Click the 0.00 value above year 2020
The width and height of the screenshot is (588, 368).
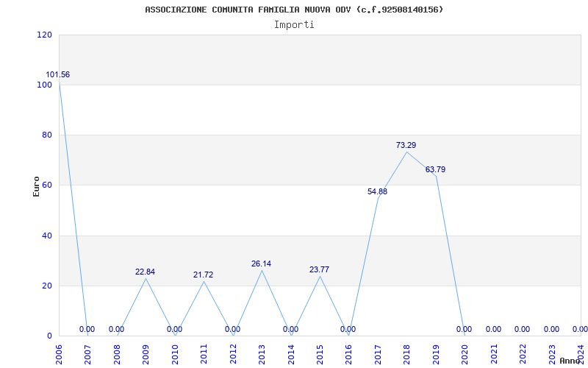point(465,329)
